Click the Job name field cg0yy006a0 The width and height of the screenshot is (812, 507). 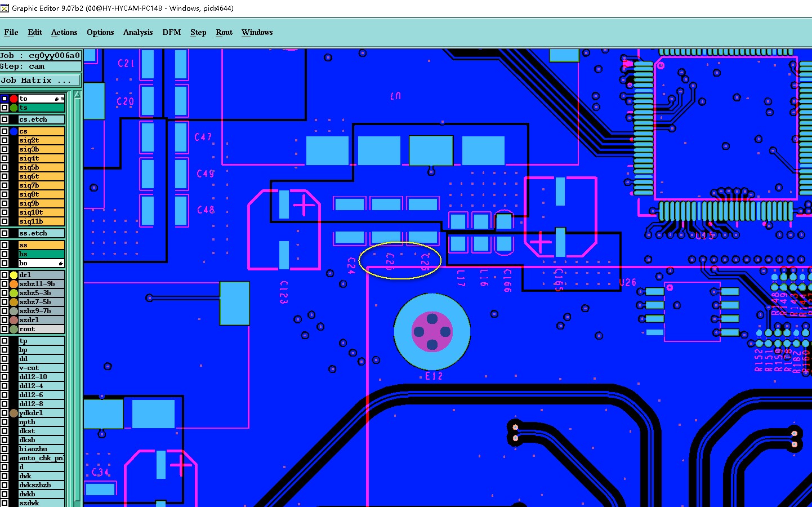tap(41, 55)
